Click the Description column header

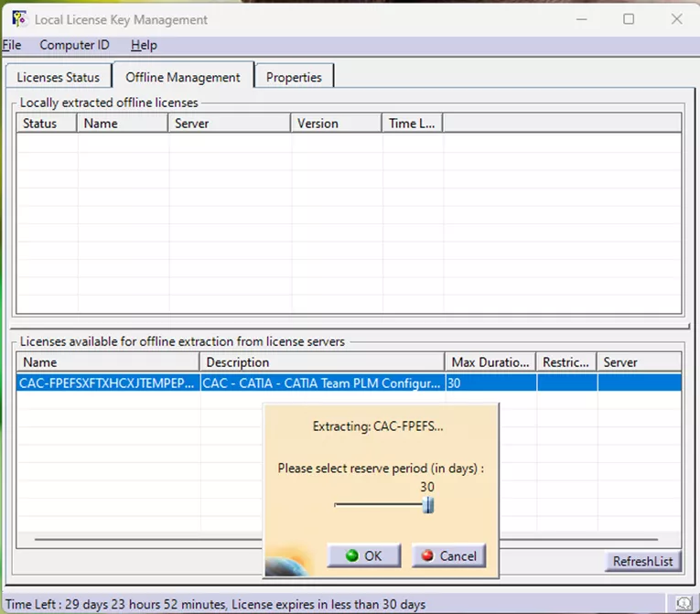(322, 362)
